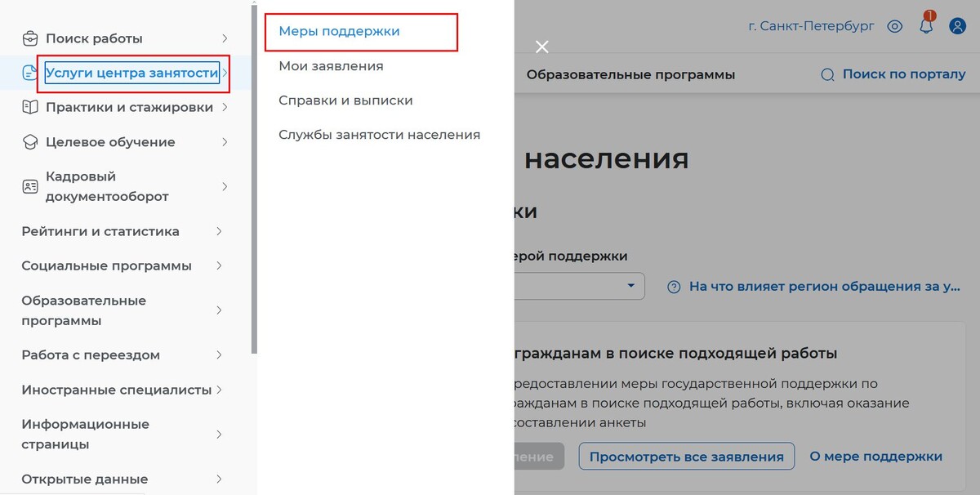
Task: Click the Рейтинги и статистика label
Action: (100, 231)
